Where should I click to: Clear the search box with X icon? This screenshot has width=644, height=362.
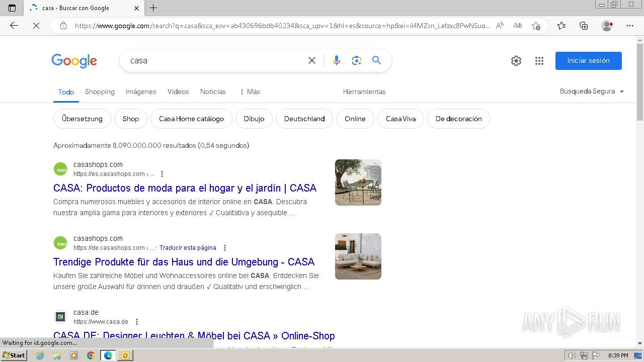click(312, 60)
